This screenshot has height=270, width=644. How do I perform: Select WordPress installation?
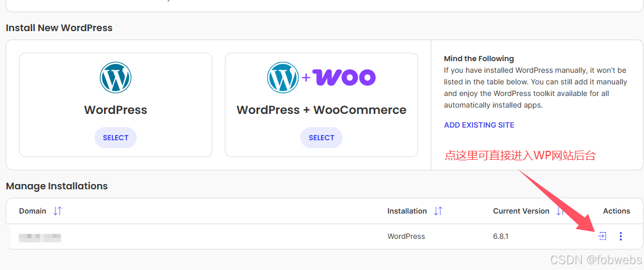[116, 138]
